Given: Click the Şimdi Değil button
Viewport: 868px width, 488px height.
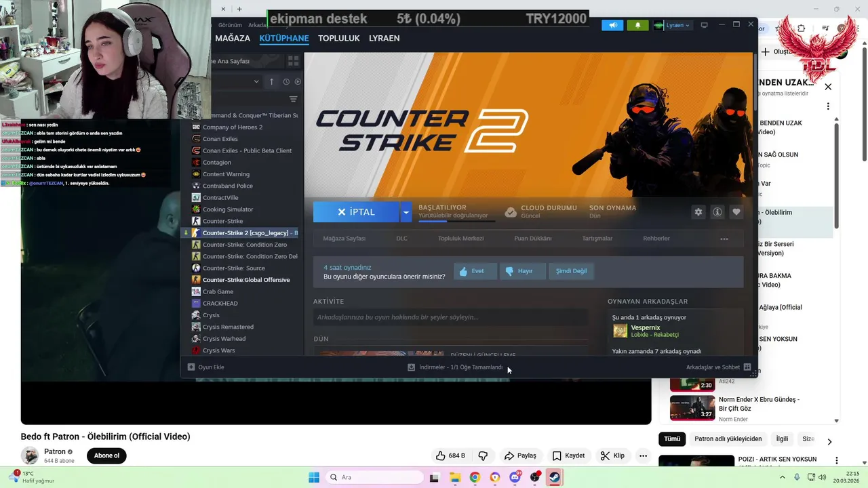Looking at the screenshot, I should pyautogui.click(x=572, y=271).
